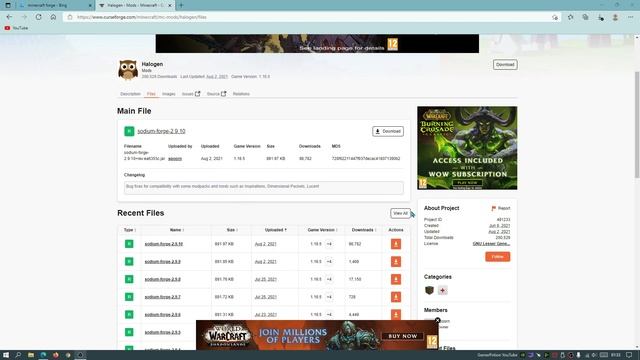This screenshot has height=360, width=640.
Task: Open the main file sodium-forge-2.9.10 link
Action: (161, 131)
